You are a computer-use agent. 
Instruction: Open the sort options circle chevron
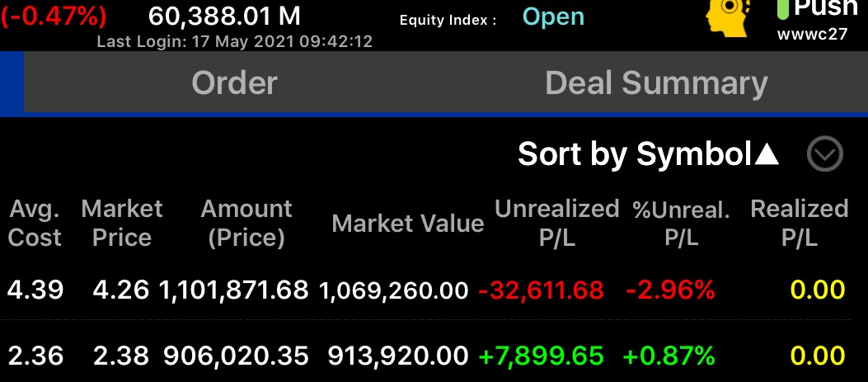(x=825, y=154)
